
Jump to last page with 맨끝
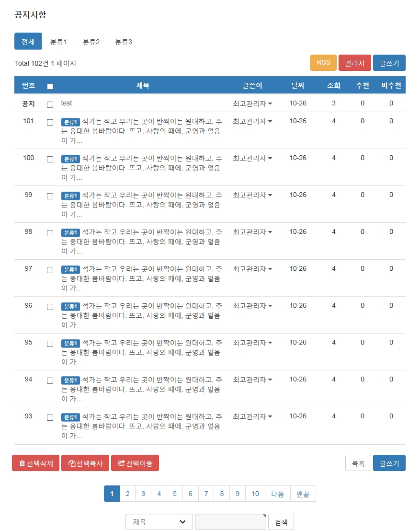pos(303,494)
